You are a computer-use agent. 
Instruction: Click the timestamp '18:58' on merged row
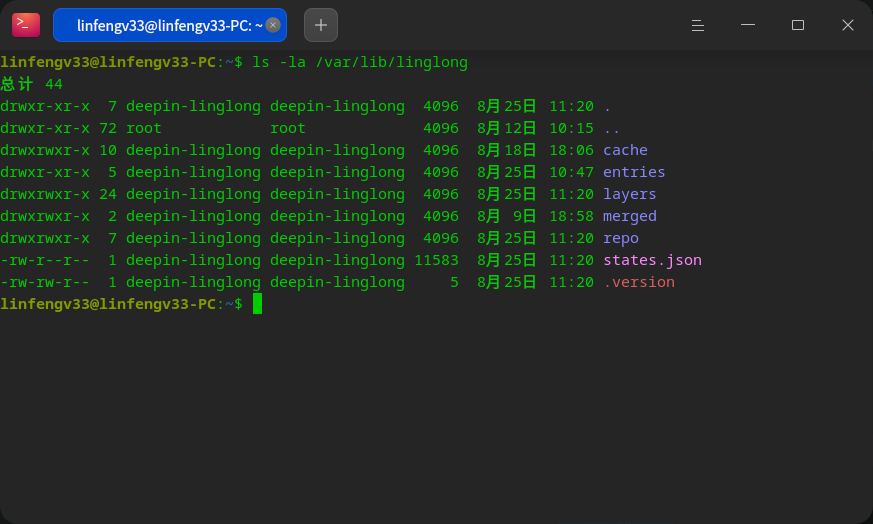(571, 216)
